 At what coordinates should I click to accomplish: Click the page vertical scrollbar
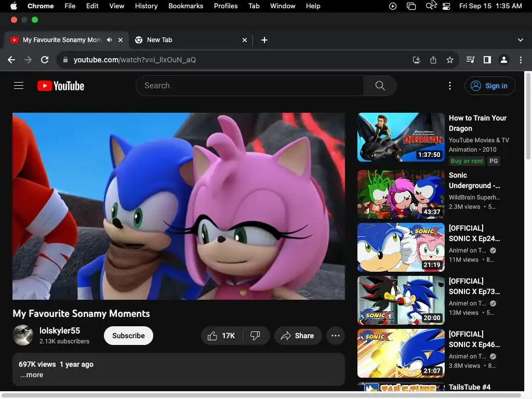(x=528, y=115)
